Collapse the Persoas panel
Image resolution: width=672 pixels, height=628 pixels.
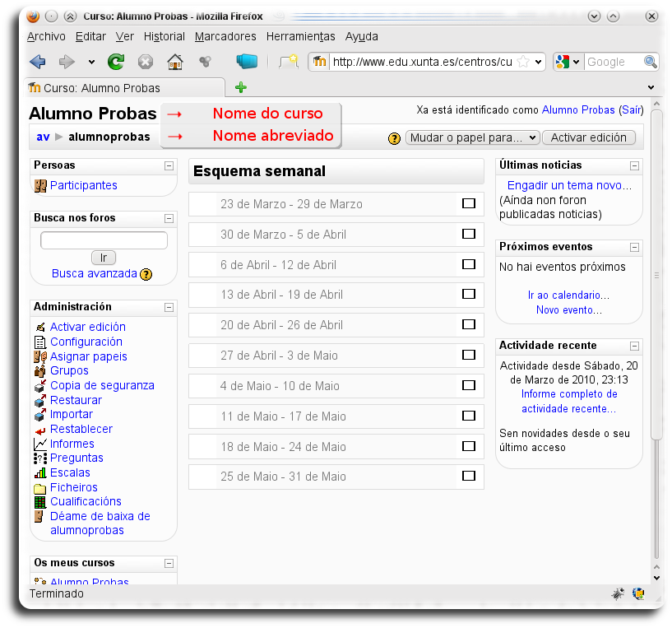(x=169, y=165)
